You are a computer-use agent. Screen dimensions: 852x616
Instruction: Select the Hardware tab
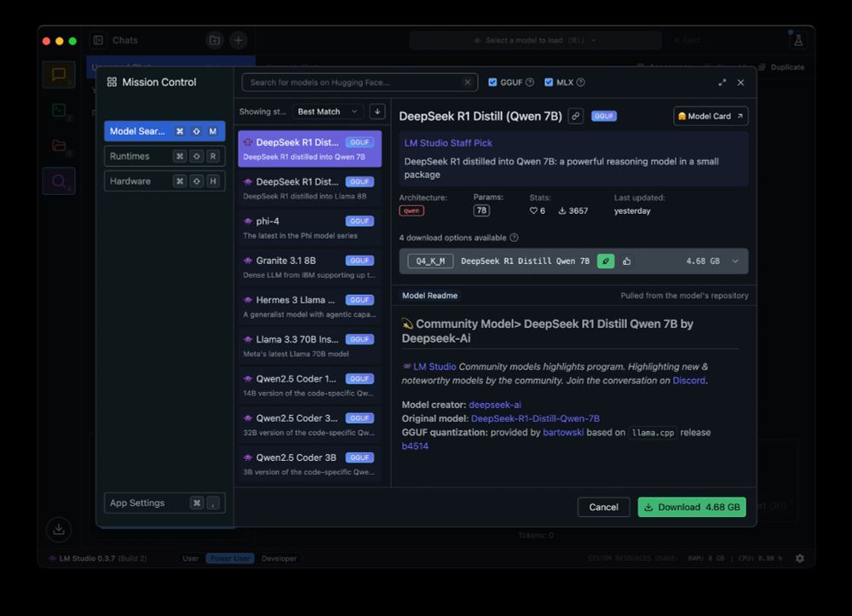[164, 181]
